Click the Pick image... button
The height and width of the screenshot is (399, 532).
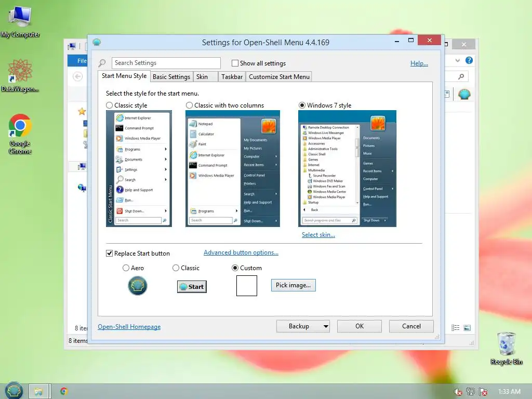pyautogui.click(x=293, y=285)
